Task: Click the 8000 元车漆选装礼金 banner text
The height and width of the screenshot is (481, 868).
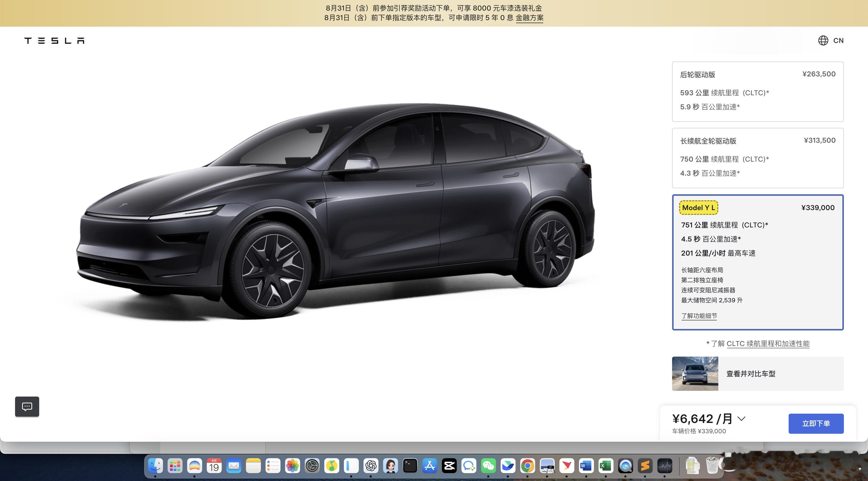Action: tap(507, 8)
